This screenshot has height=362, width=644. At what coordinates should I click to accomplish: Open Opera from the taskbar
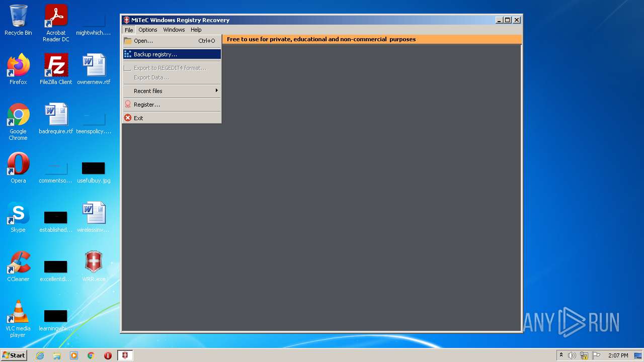coord(108,355)
